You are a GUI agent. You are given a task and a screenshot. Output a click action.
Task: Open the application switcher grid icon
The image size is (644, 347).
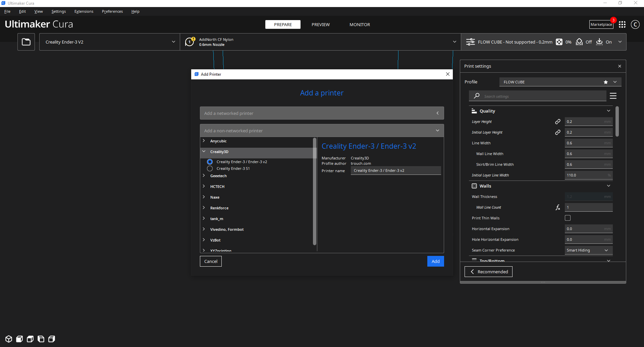coord(622,24)
